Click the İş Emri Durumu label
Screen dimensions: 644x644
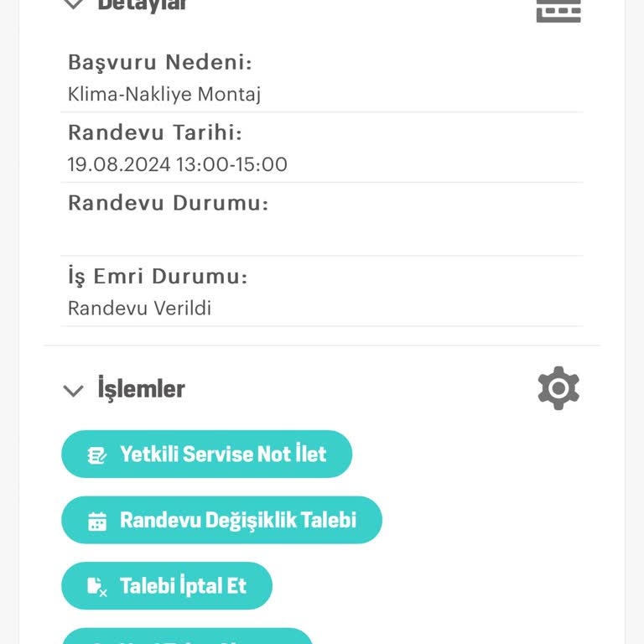(x=158, y=277)
